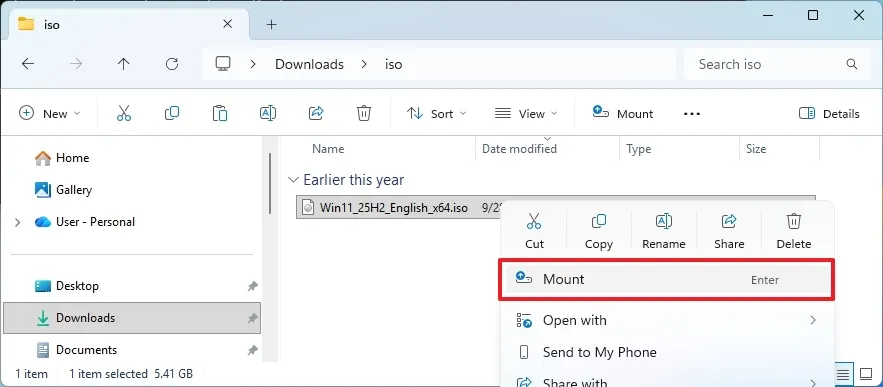Sort by the Date modified column header
This screenshot has width=883, height=387.
(x=519, y=149)
